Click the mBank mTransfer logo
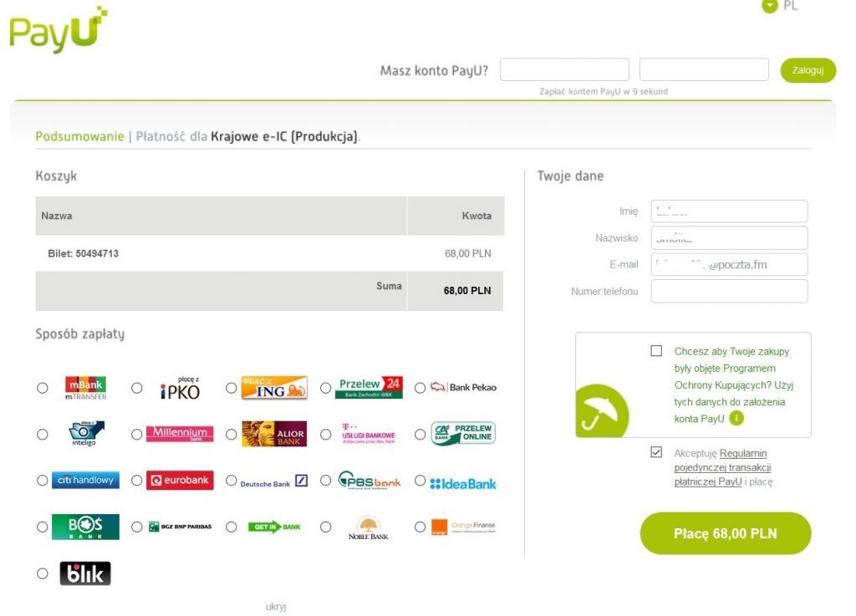The height and width of the screenshot is (616, 856). 86,388
